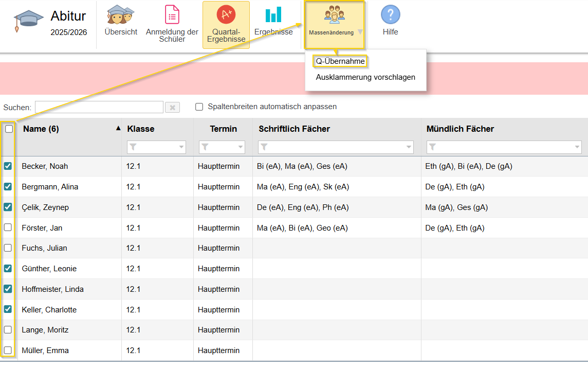588x368 pixels.
Task: Choose Q-Übernahme from the menu
Action: [x=340, y=61]
